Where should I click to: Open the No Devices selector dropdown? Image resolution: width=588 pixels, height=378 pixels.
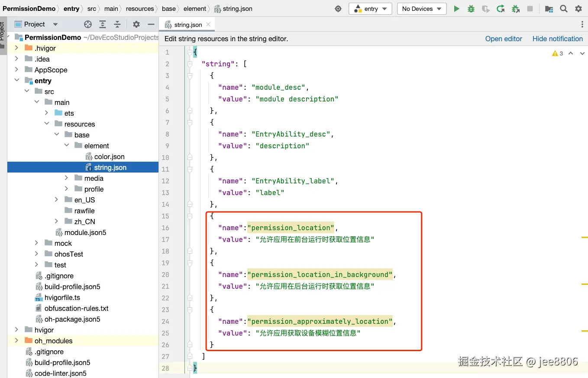pyautogui.click(x=422, y=9)
